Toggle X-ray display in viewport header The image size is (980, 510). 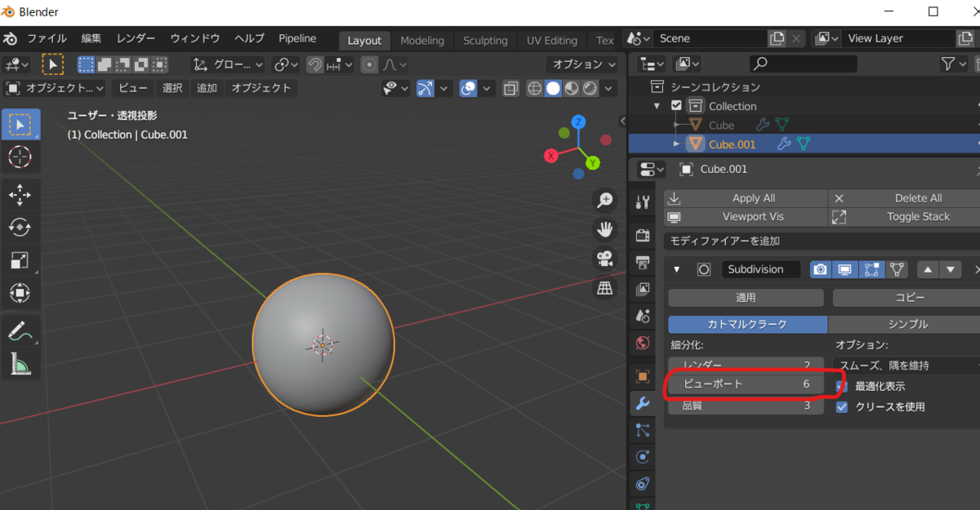click(x=511, y=88)
